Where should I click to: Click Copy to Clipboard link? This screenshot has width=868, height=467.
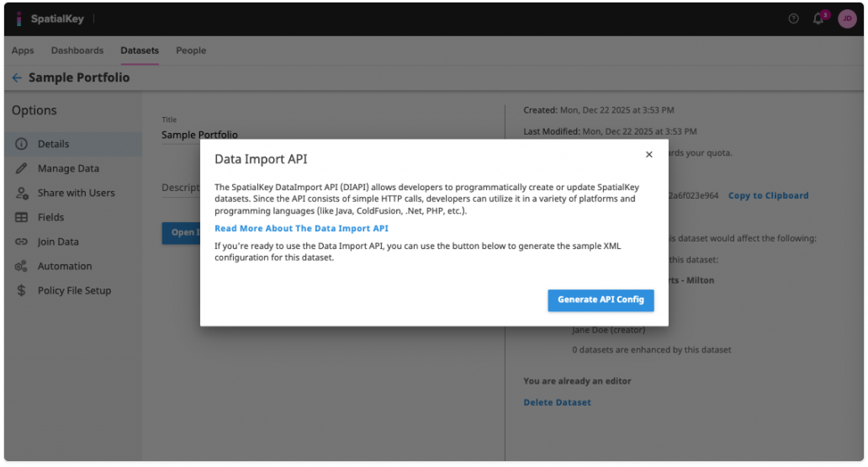click(769, 195)
